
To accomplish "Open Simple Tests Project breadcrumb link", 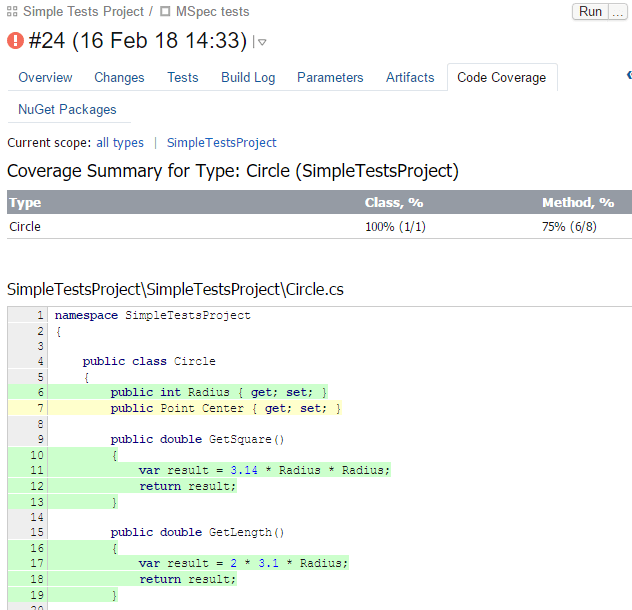I will (x=83, y=12).
